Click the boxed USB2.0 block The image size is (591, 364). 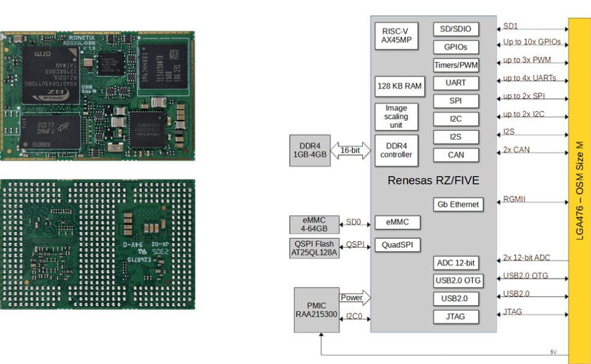[x=456, y=299]
